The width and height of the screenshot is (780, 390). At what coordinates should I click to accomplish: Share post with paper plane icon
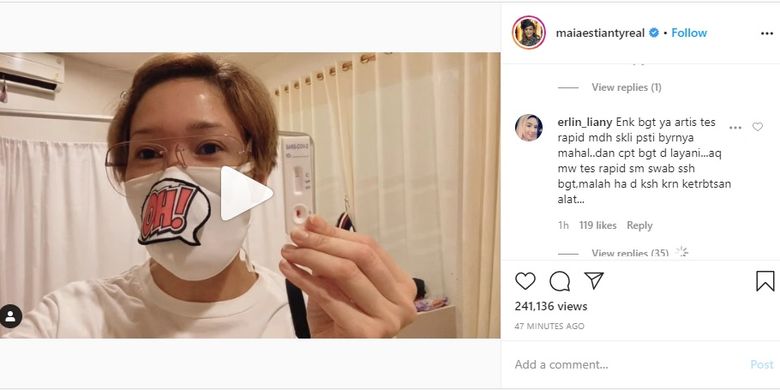pos(594,281)
